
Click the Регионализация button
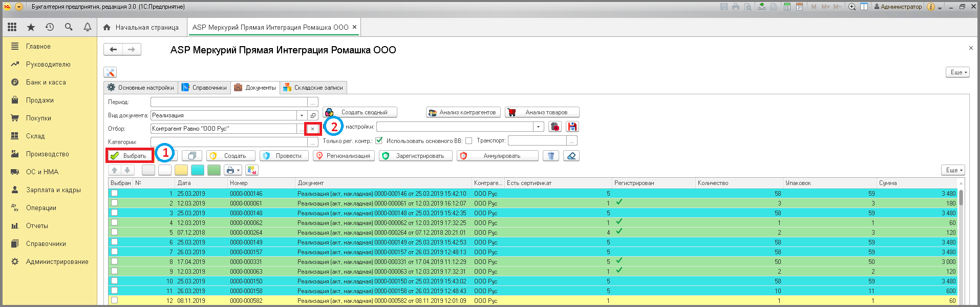coord(344,156)
